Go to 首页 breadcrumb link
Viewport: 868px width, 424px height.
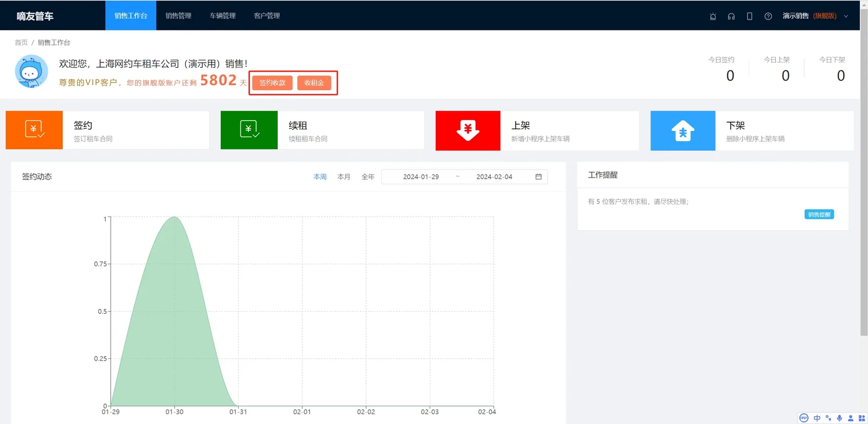pos(21,42)
